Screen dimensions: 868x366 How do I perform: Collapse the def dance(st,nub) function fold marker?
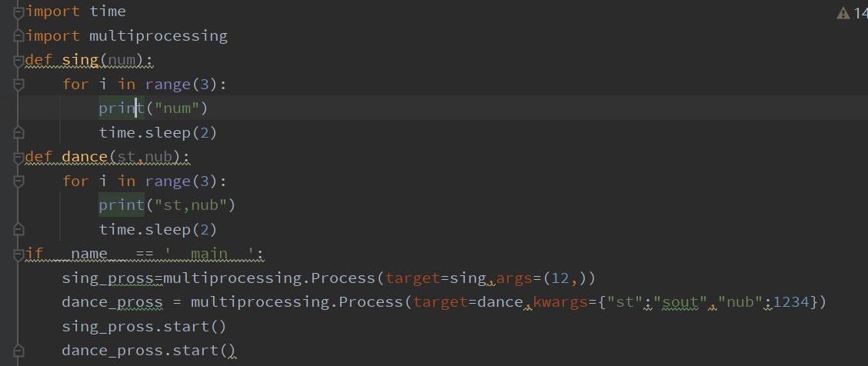click(19, 157)
